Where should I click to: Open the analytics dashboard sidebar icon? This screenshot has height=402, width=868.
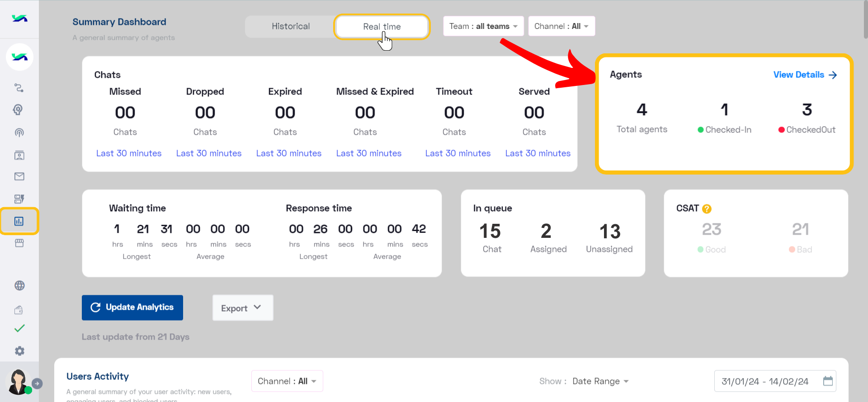(x=19, y=221)
